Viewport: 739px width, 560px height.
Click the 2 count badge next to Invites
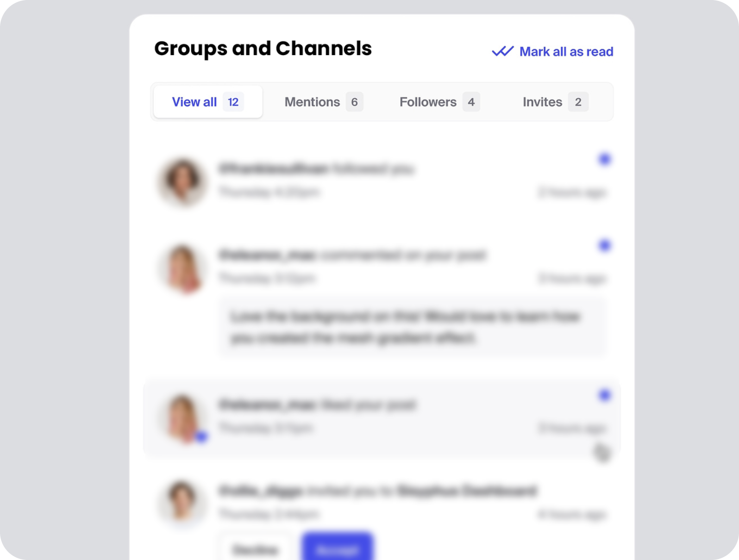coord(578,102)
